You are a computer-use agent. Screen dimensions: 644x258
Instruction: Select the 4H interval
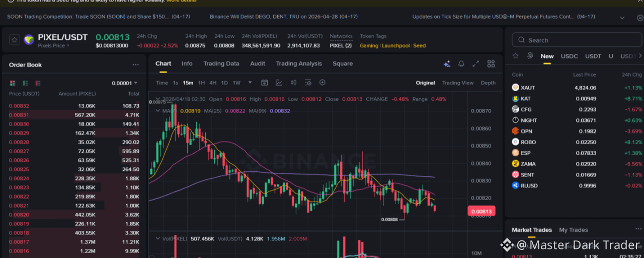213,83
